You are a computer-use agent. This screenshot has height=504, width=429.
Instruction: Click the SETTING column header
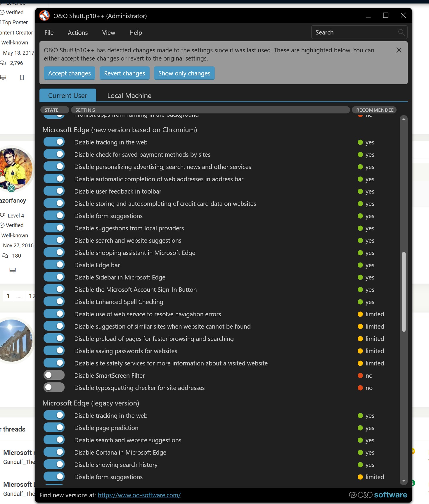[210, 110]
